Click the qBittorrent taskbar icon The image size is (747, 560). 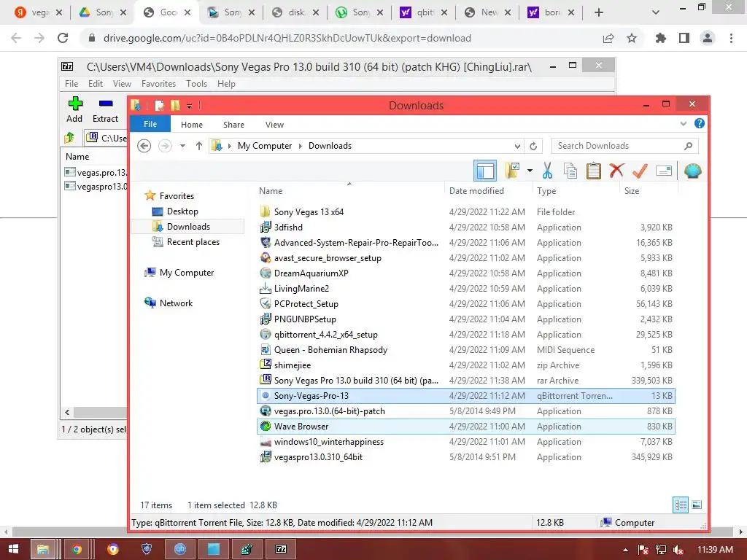tap(180, 549)
